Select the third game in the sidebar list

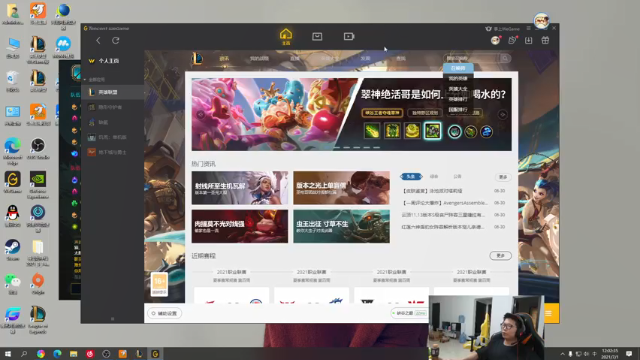113,122
